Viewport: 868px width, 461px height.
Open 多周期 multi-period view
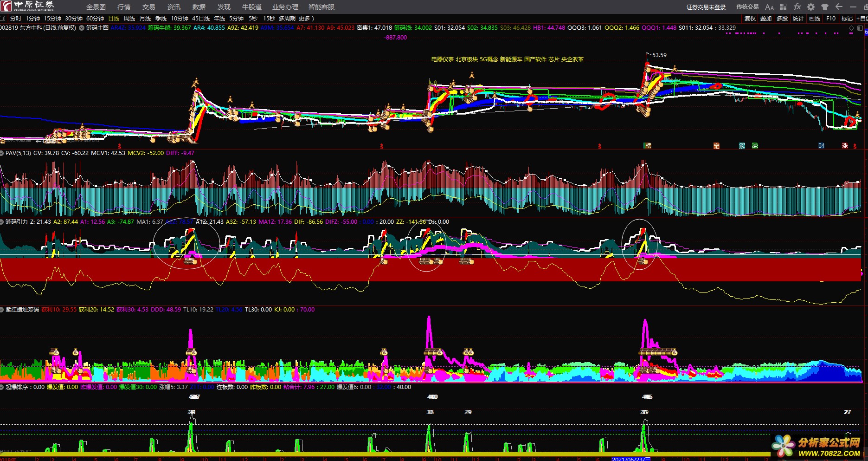(287, 19)
